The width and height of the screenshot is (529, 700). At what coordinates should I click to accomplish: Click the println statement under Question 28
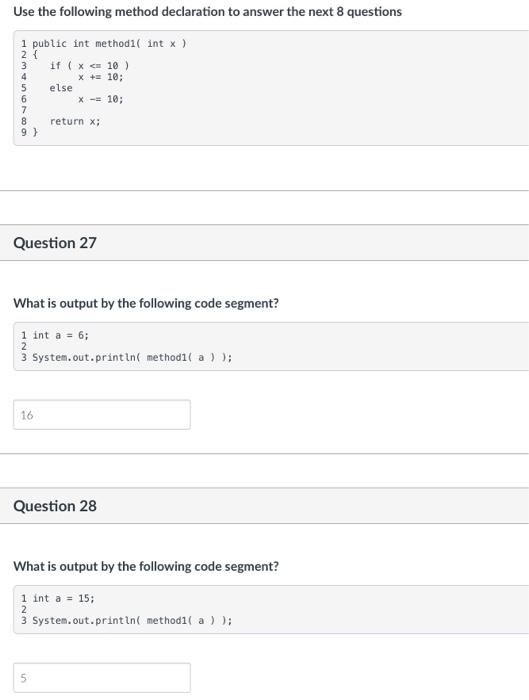coord(132,621)
